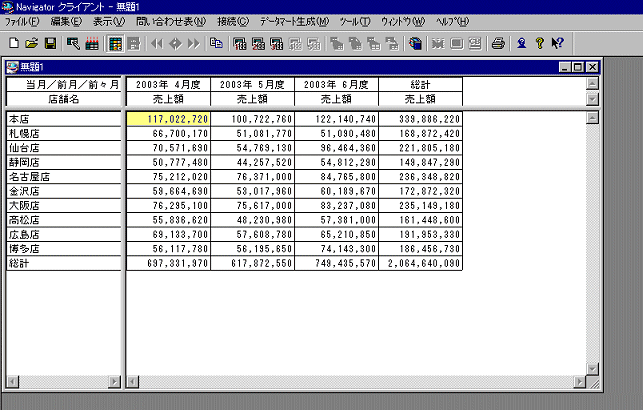
Task: Click header area scroll down arrow
Action: 592,99
